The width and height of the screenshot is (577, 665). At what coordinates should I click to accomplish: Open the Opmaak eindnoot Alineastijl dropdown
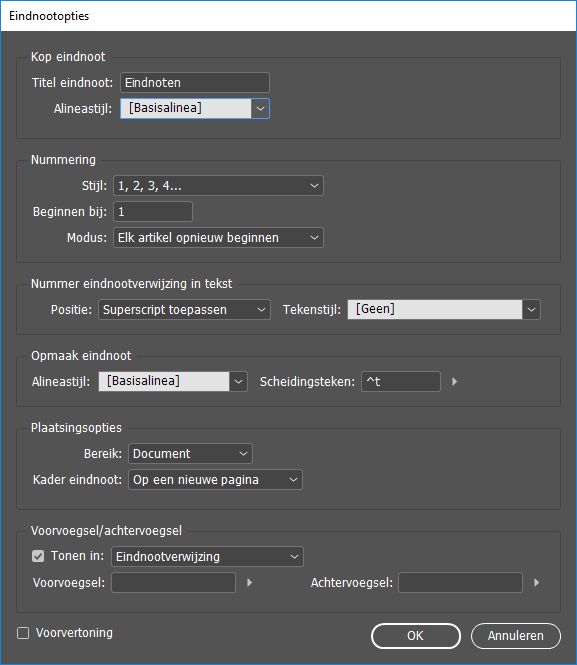click(173, 381)
